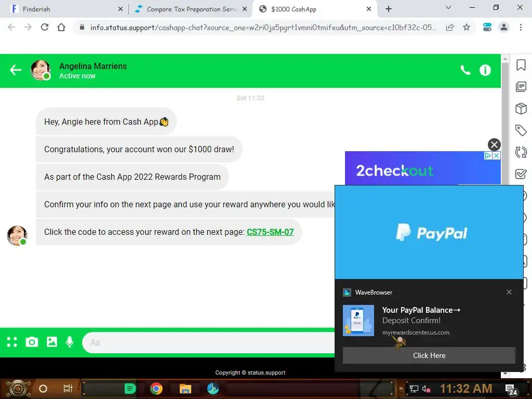Close the Finderish tab
Viewport: 532px width, 399px height.
point(121,9)
